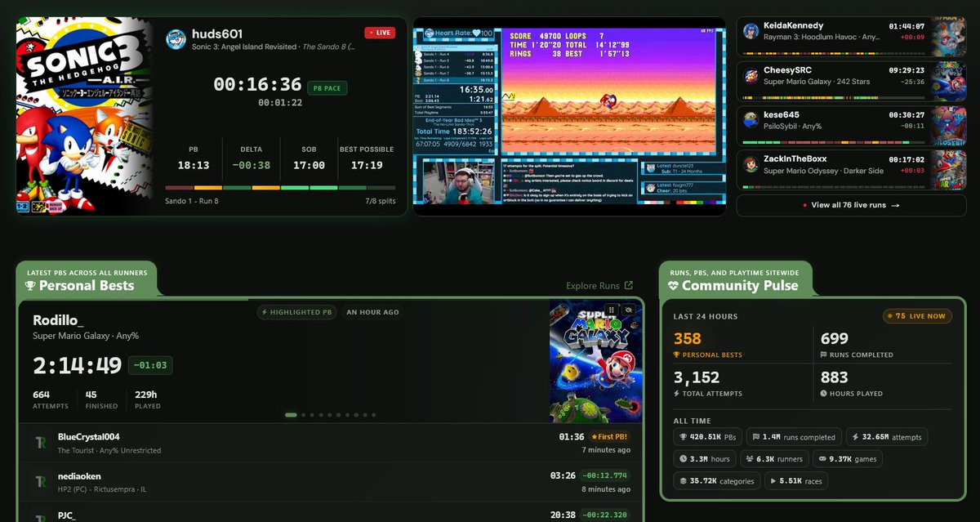Image resolution: width=980 pixels, height=522 pixels.
Task: Open the huds601 live stream video
Action: 569,116
